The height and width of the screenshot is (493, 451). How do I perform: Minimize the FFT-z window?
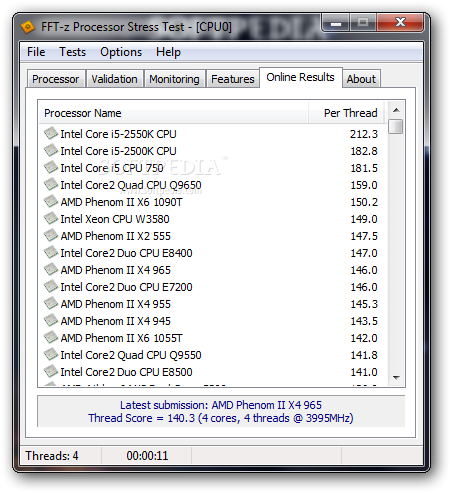click(x=336, y=23)
